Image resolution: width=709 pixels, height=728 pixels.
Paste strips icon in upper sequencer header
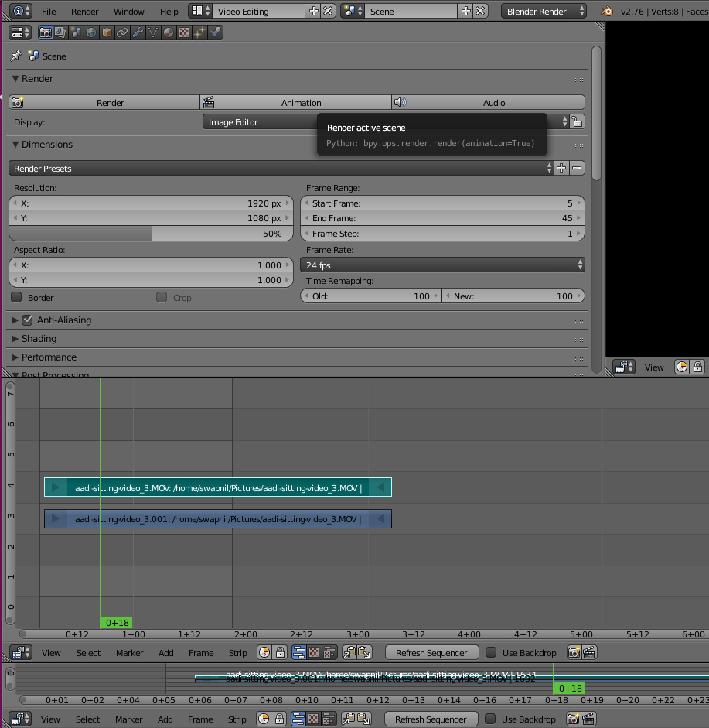(x=365, y=652)
